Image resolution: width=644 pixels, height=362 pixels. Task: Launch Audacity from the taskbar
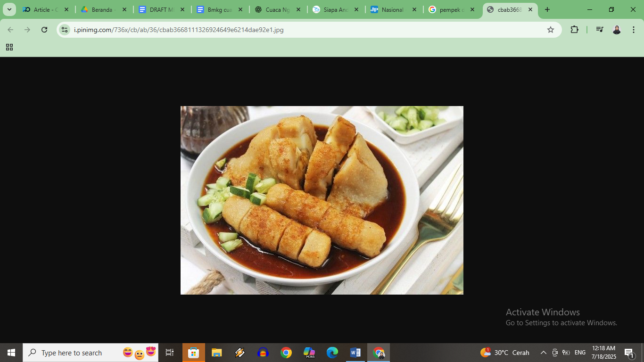pos(263,353)
